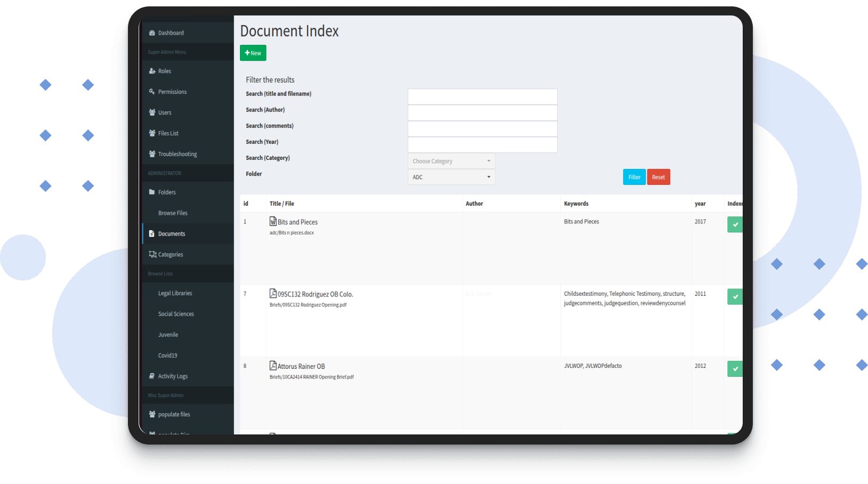Select Browse Files in sidebar
This screenshot has height=484, width=868.
click(188, 213)
